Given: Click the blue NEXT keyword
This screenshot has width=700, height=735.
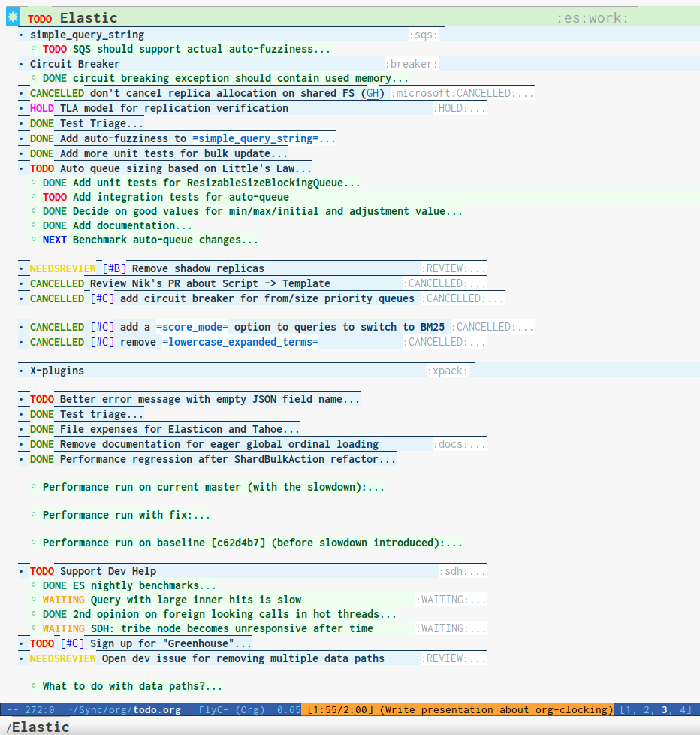Looking at the screenshot, I should coord(54,240).
